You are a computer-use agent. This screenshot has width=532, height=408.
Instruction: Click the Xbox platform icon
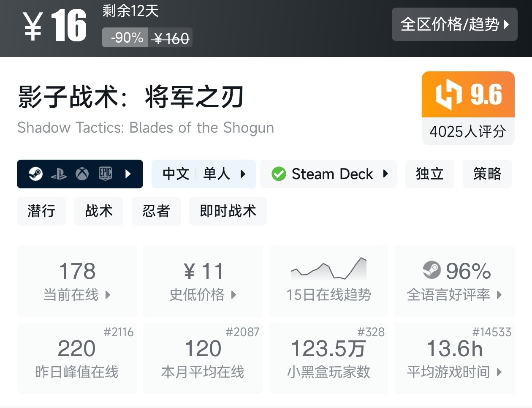(82, 174)
